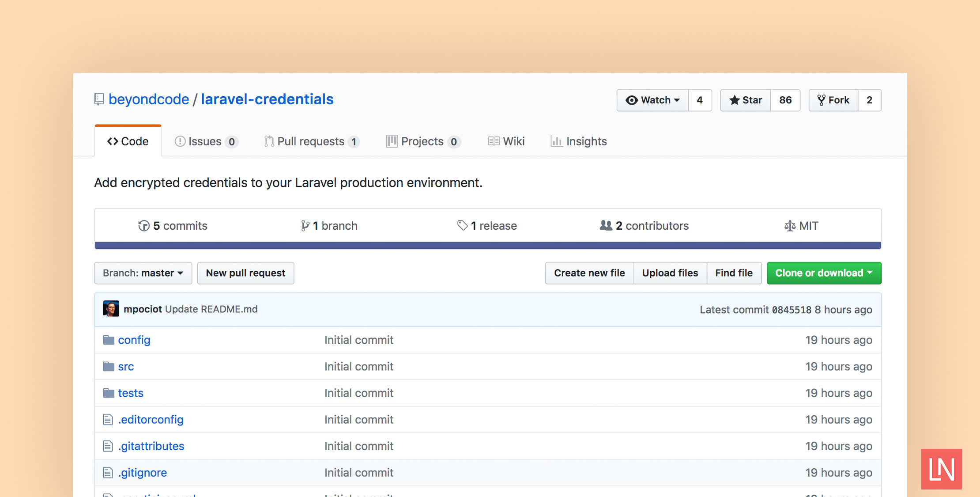Open Initial commit message in tests row
Screen dimensions: 980x497
point(359,393)
